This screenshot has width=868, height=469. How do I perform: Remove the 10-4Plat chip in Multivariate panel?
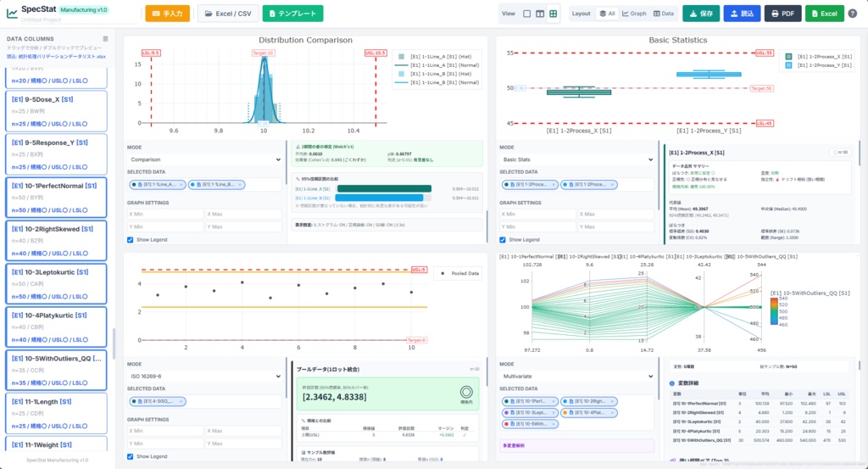[612, 412]
